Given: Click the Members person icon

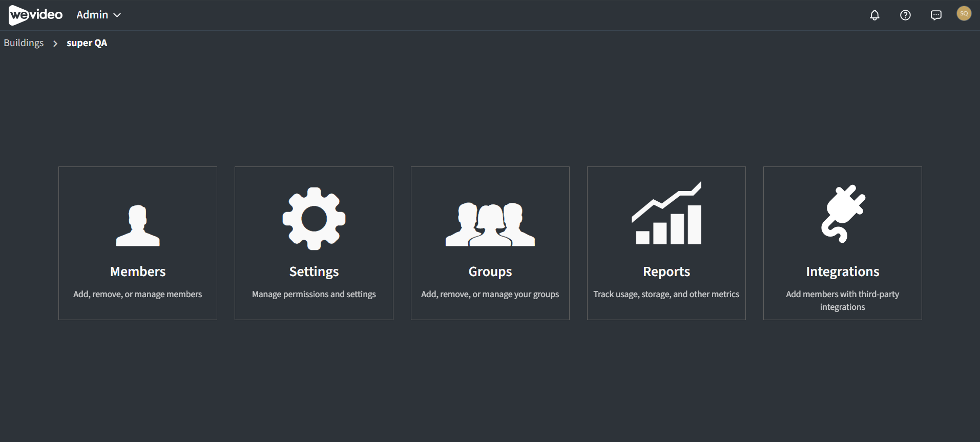Looking at the screenshot, I should (x=138, y=225).
